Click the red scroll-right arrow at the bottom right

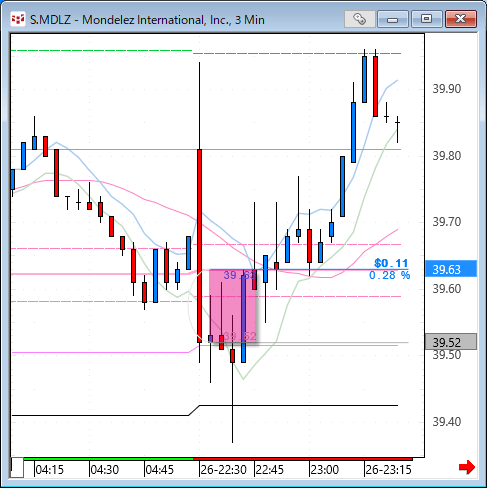(x=467, y=467)
